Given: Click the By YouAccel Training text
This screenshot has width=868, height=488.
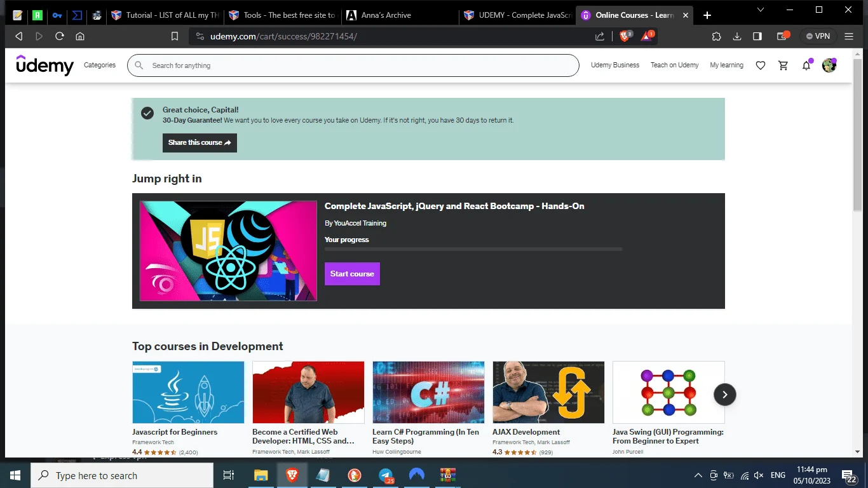Looking at the screenshot, I should tap(355, 223).
